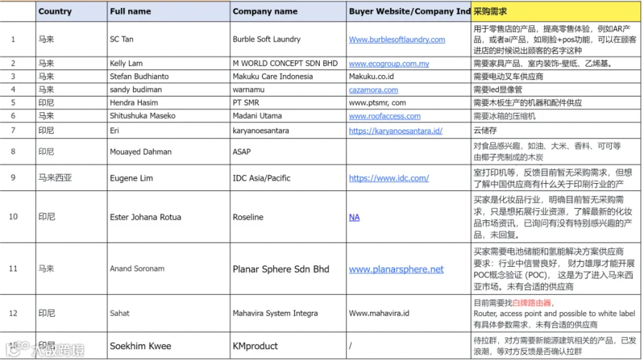Screen dimensions: 644x362
Task: Select the 需要冰箱的压缩机 cell
Action: 556,116
